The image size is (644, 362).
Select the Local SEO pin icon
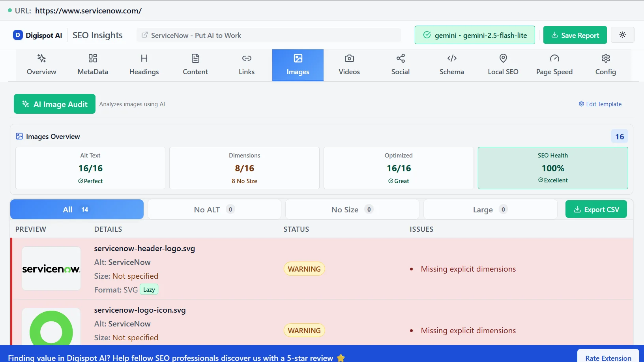coord(503,58)
